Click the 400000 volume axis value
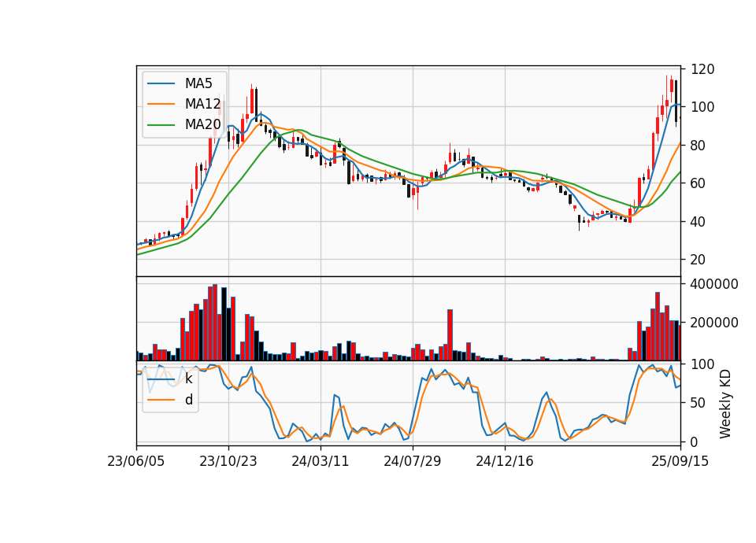The height and width of the screenshot is (543, 756). point(714,285)
